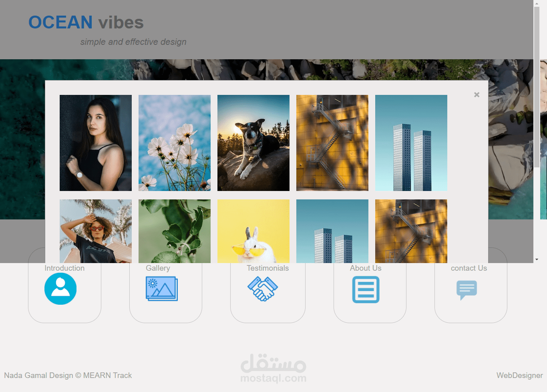This screenshot has height=392, width=547.
Task: Click the About Us document icon
Action: 366,289
